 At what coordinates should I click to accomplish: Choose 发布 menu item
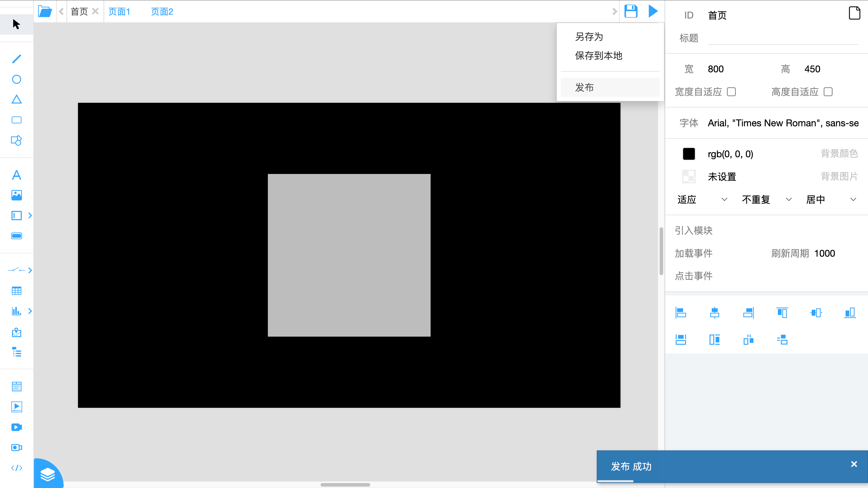610,88
